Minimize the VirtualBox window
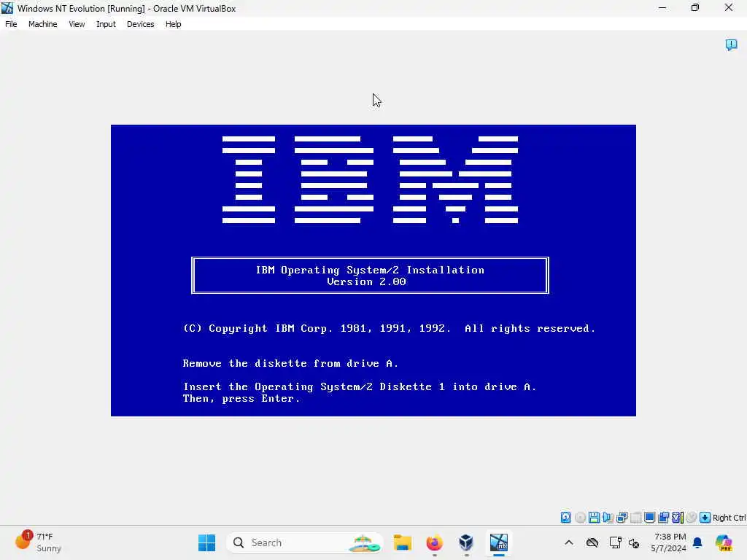Screen dimensions: 747x560 click(662, 8)
